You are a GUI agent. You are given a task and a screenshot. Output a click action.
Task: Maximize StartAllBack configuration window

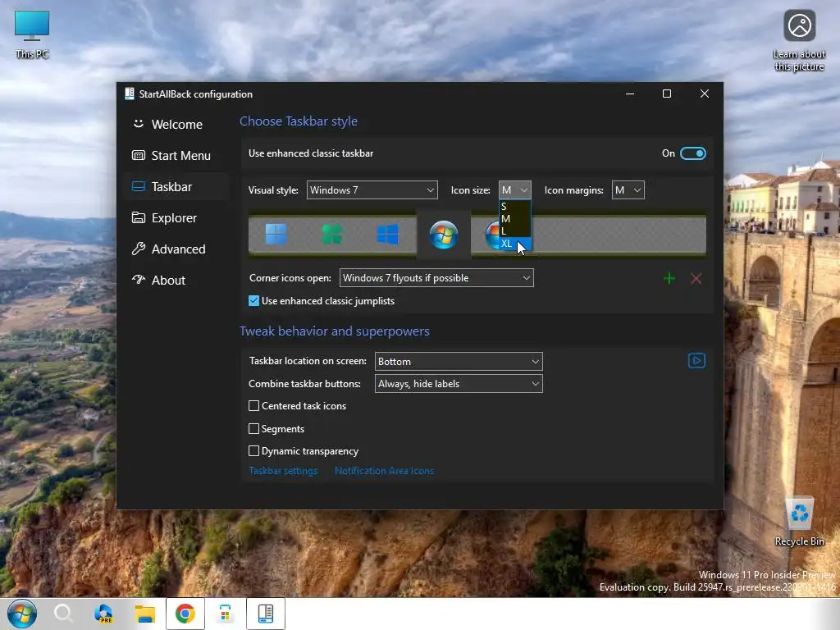pos(667,94)
